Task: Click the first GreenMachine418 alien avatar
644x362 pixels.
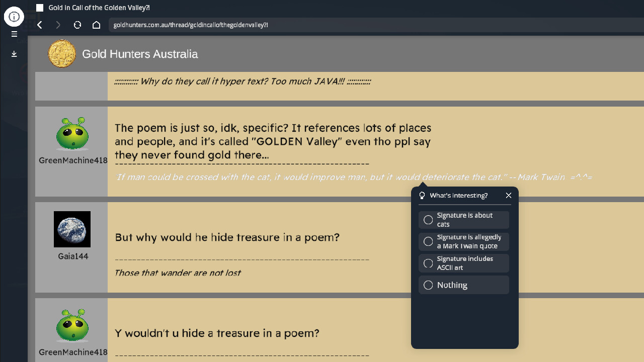Action: [x=72, y=134]
